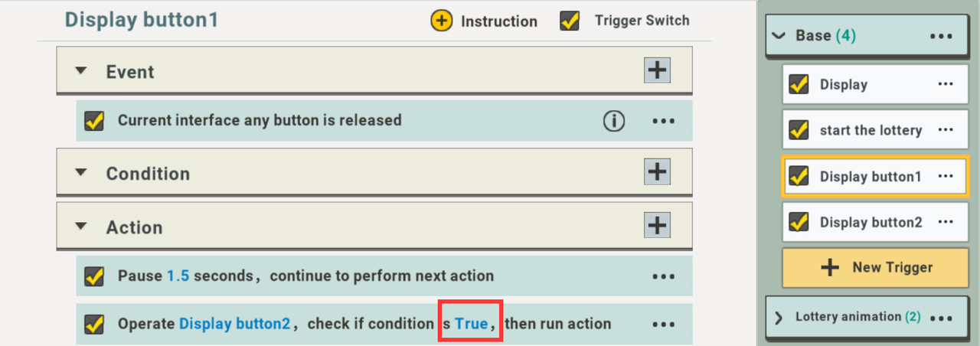Screen dimensions: 980x346
Task: Edit the 1.5 seconds pause value
Action: tap(178, 276)
